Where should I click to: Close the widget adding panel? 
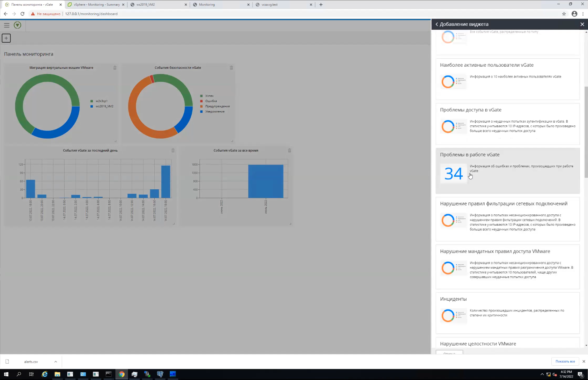(x=582, y=24)
